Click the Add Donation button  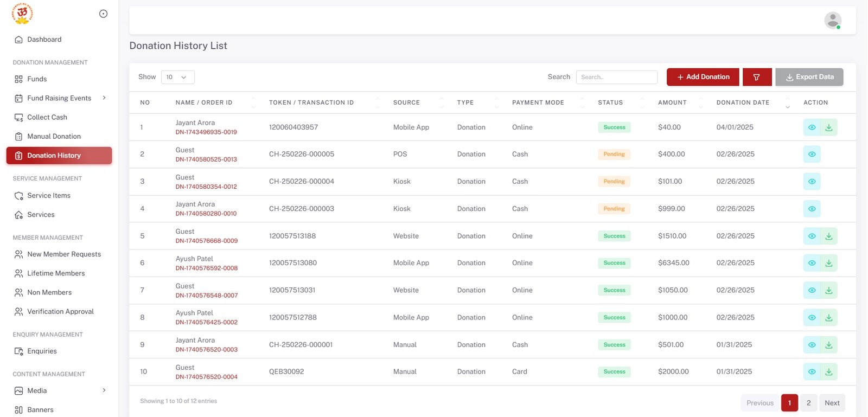tap(703, 77)
